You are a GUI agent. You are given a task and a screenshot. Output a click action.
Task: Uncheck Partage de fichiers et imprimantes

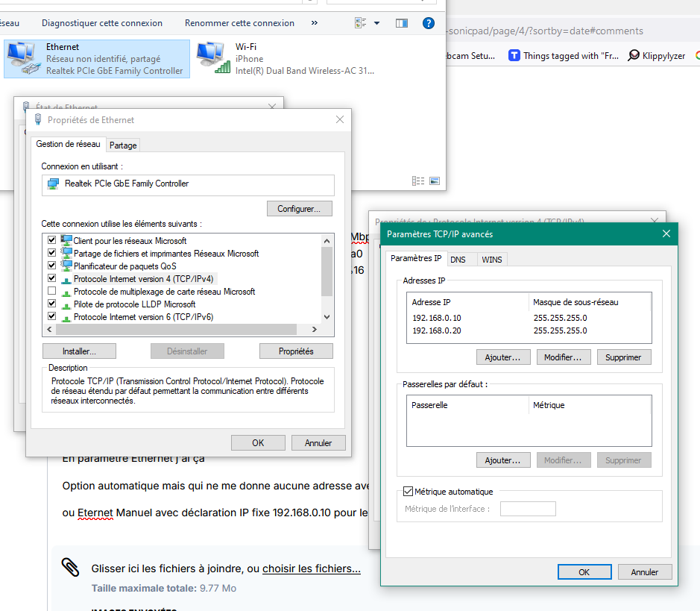click(x=51, y=253)
